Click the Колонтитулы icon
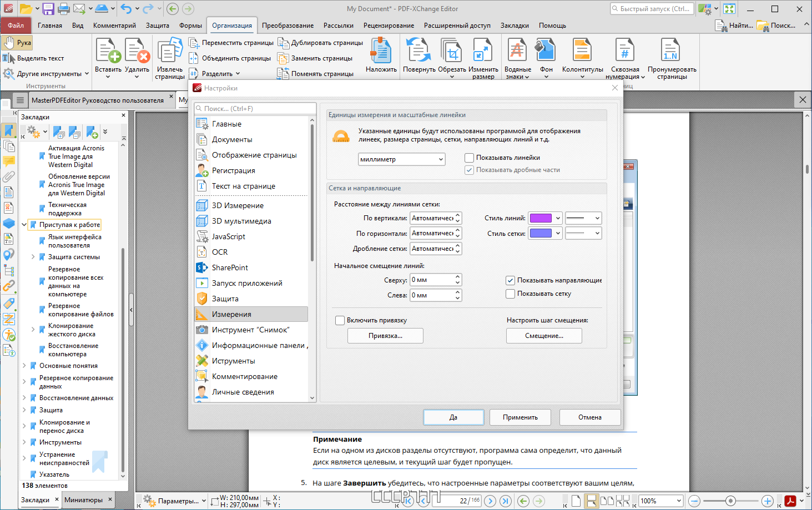This screenshot has width=812, height=510. (x=582, y=51)
